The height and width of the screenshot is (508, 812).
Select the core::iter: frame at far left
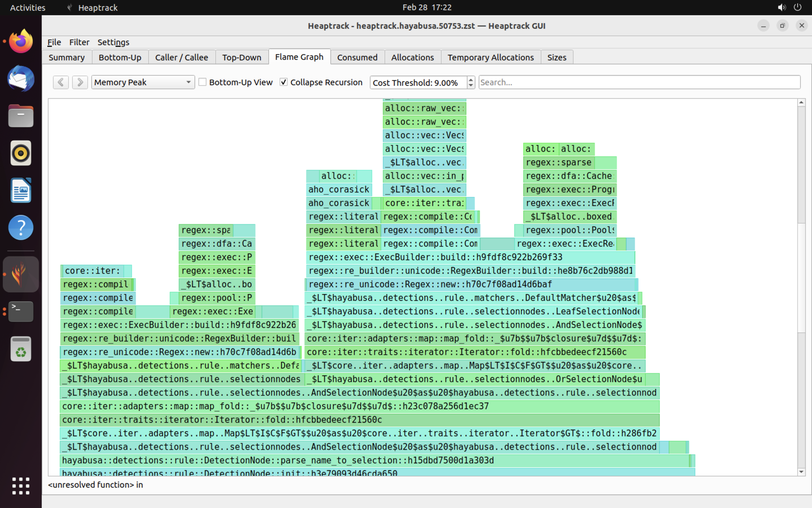(x=93, y=270)
